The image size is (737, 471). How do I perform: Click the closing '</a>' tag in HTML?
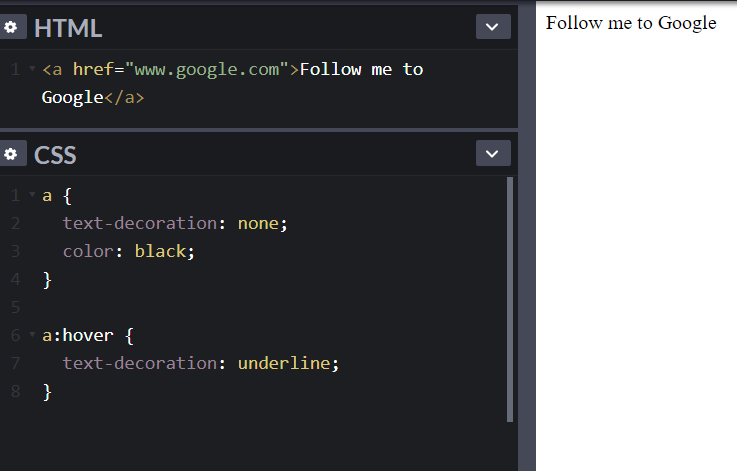pos(124,97)
